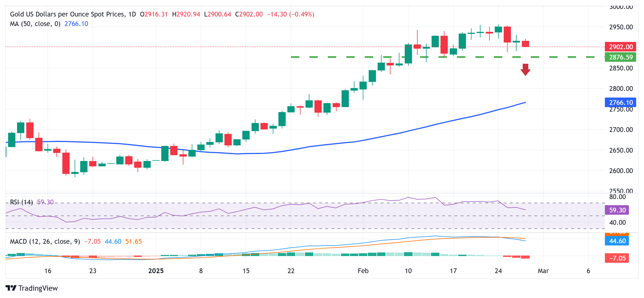Select the blue 44.60 MACD axis tag
Screen dimensions: 644x298
[617, 241]
